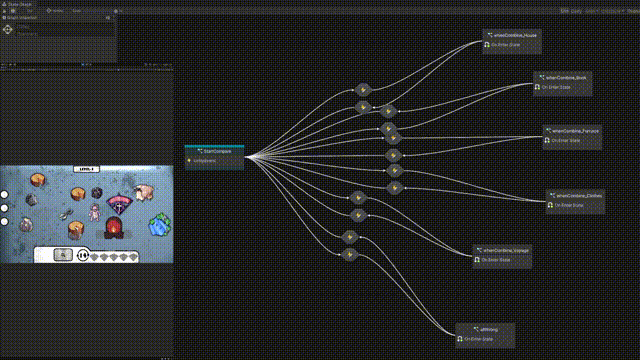Click the pause button in game HUD

pos(83,256)
